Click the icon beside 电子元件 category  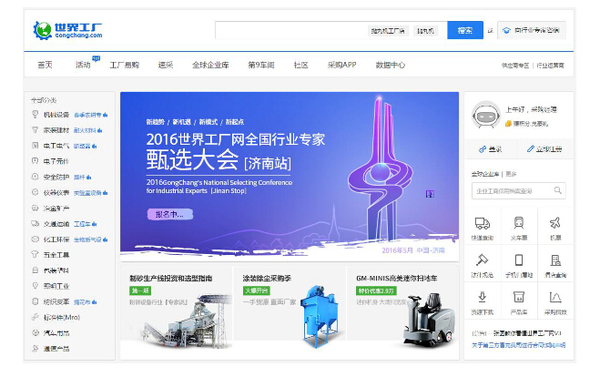click(x=35, y=161)
